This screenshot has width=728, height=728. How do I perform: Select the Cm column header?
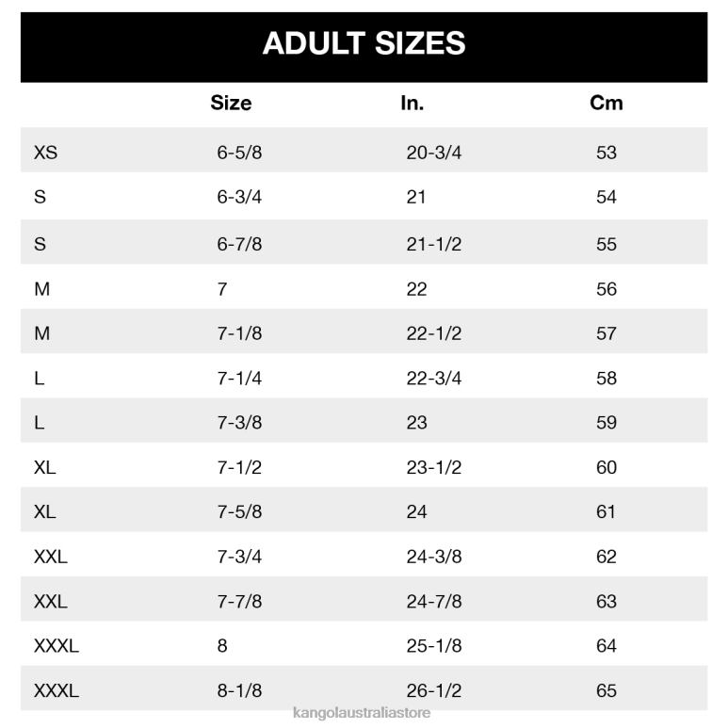click(x=607, y=103)
